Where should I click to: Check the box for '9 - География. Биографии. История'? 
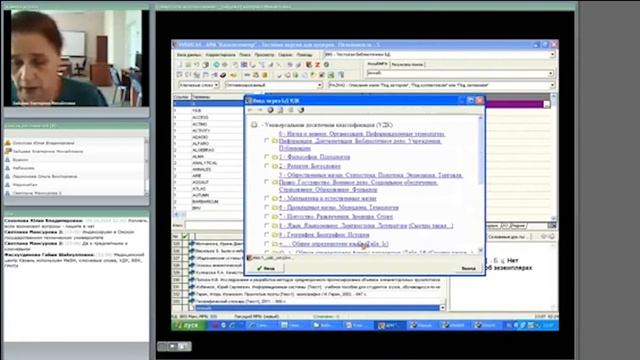pos(267,235)
